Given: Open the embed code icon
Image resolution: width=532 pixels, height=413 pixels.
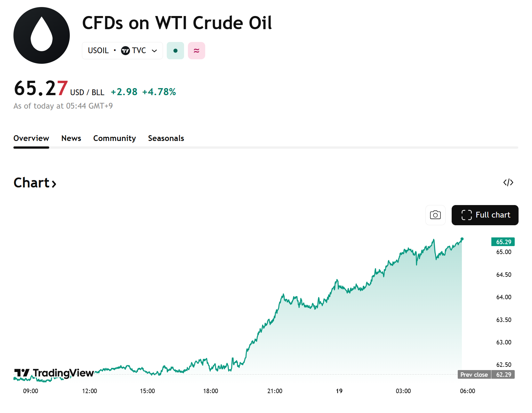Looking at the screenshot, I should pos(508,183).
